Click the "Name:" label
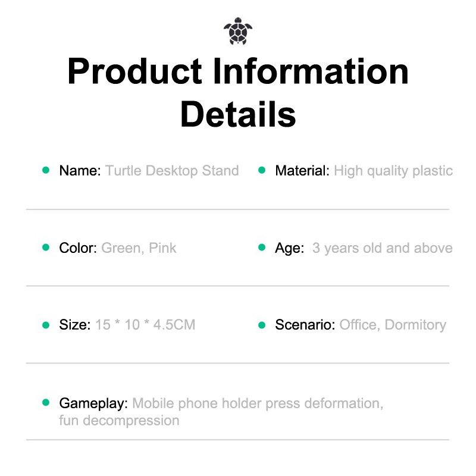The height and width of the screenshot is (476, 476). [x=80, y=171]
